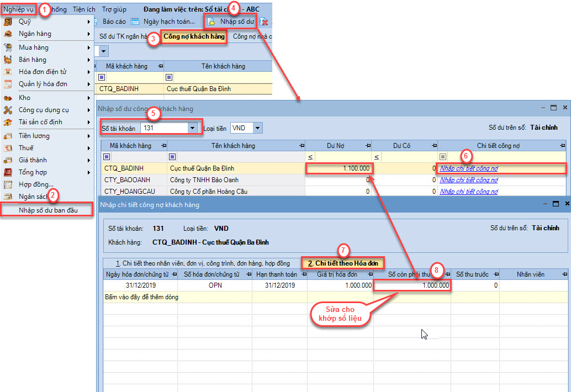Viewport: 571px width, 392px height.
Task: Click the Hợp đồng icon
Action: 8,184
